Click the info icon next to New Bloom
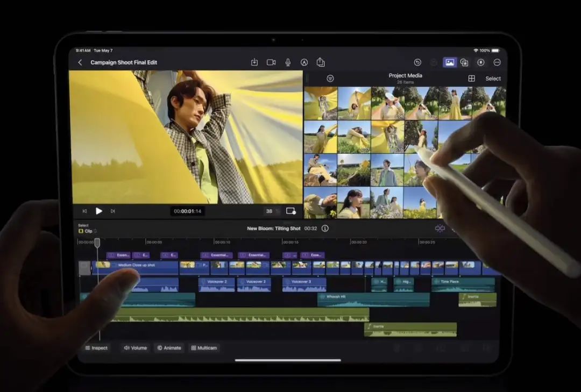581x392 pixels. coord(325,229)
